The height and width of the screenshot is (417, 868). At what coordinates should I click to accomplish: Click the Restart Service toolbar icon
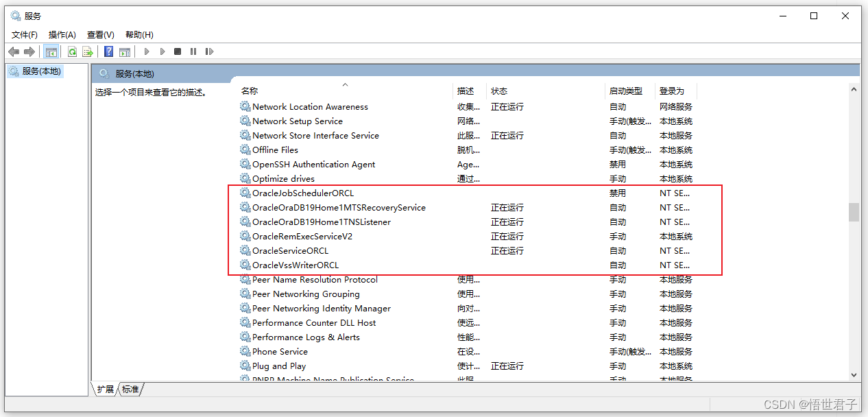coord(210,51)
